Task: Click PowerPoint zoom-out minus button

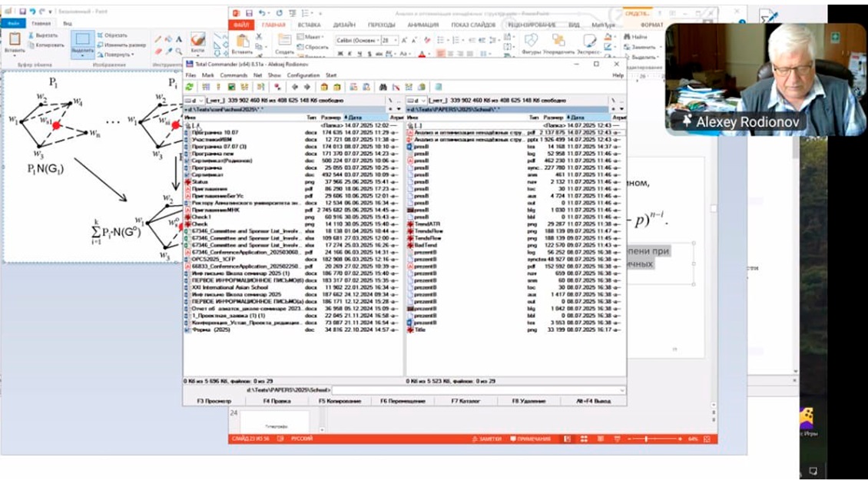Action: (629, 439)
